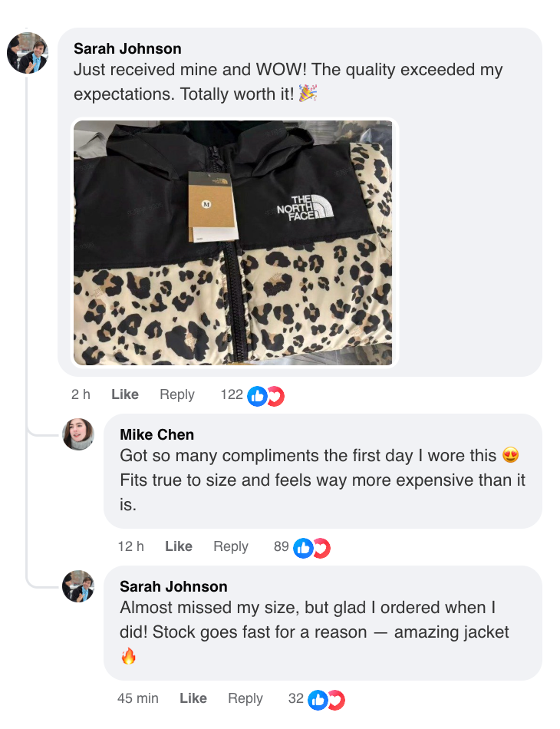Click Sarah Johnson's reply avatar
Image resolution: width=560 pixels, height=729 pixels.
pyautogui.click(x=78, y=586)
